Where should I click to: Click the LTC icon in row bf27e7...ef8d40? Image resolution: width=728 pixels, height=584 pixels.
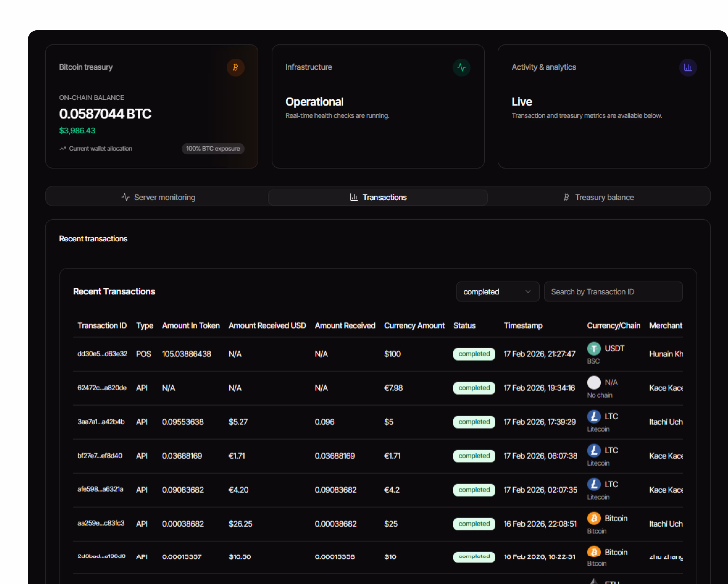(594, 450)
